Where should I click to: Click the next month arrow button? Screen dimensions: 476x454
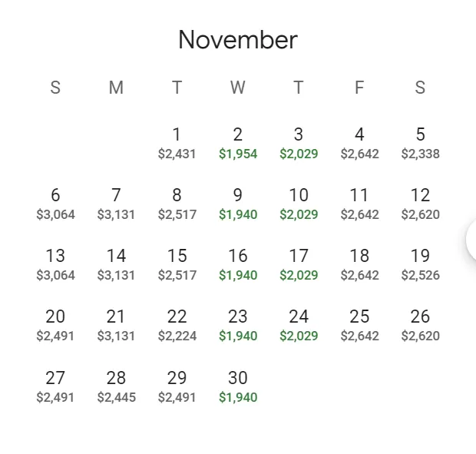tap(471, 240)
